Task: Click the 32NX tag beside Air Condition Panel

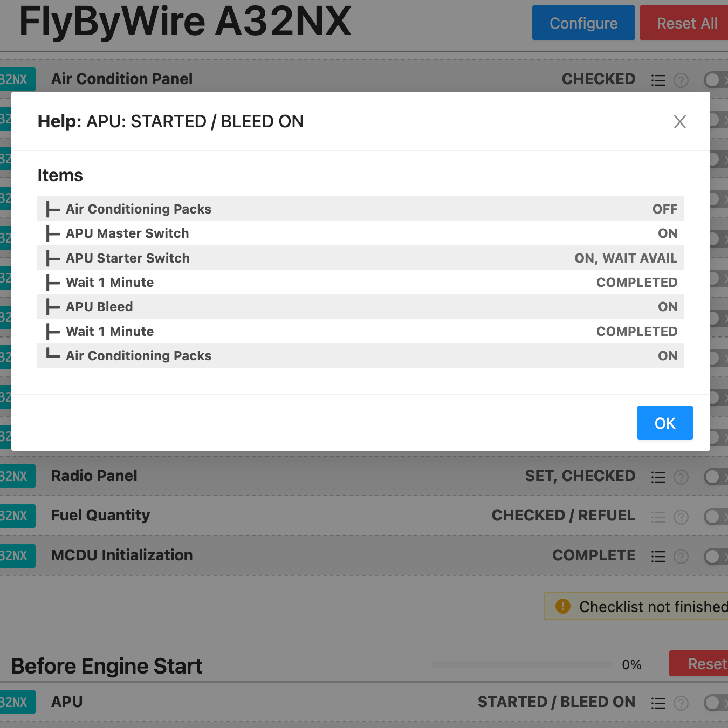Action: [17, 79]
